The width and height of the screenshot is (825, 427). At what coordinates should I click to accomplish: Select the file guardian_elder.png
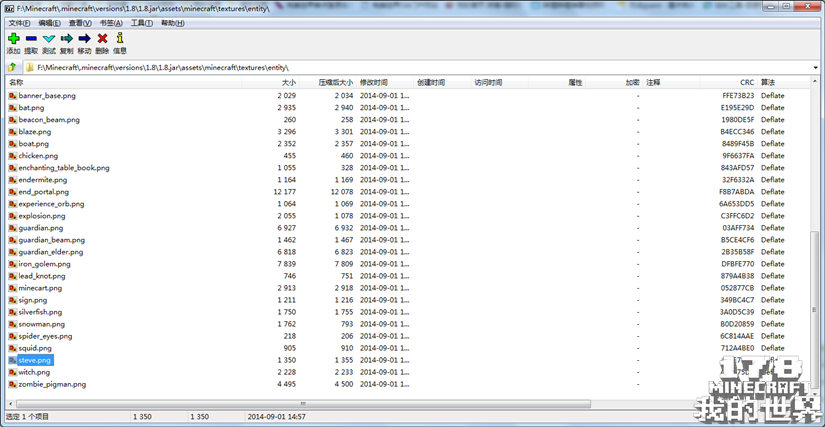click(x=51, y=252)
